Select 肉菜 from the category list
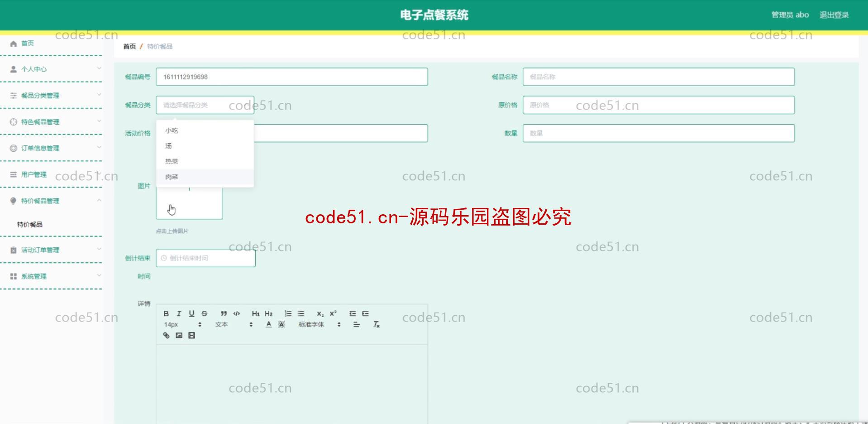Viewport: 868px width, 424px height. click(x=205, y=177)
